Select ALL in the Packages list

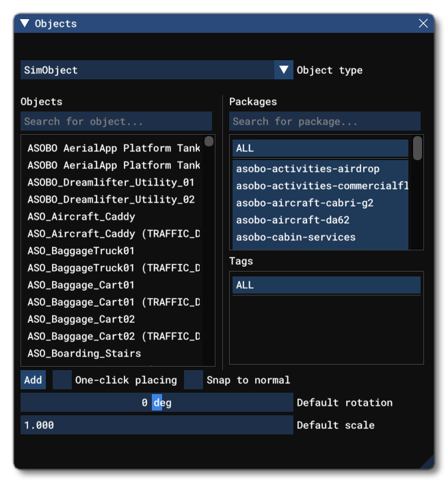[320, 148]
